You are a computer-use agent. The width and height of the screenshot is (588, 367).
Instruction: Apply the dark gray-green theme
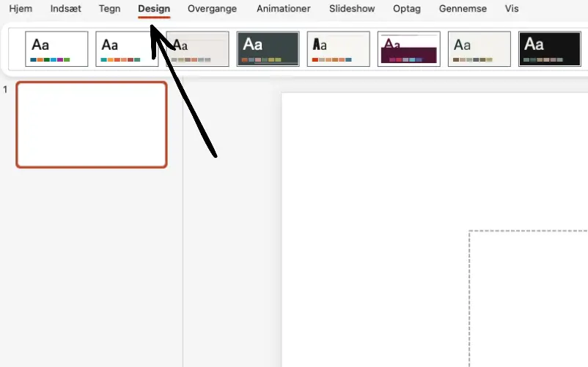[x=268, y=48]
